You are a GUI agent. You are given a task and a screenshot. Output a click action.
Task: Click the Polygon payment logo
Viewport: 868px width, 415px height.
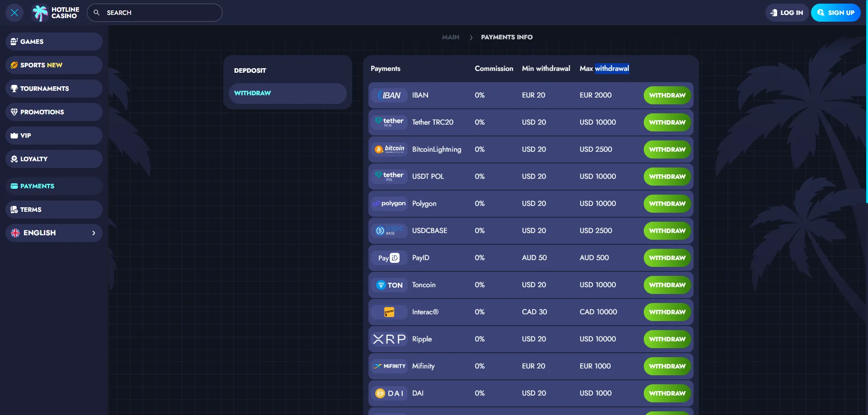[389, 204]
